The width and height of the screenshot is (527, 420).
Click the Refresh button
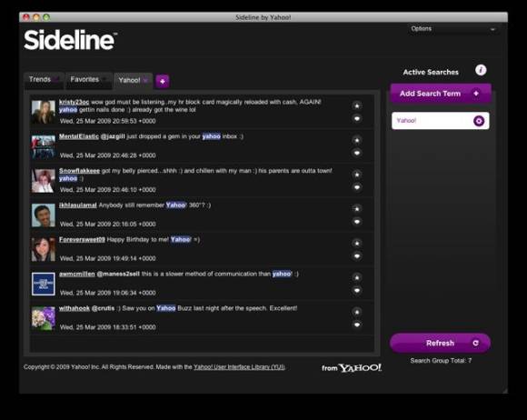pos(441,343)
